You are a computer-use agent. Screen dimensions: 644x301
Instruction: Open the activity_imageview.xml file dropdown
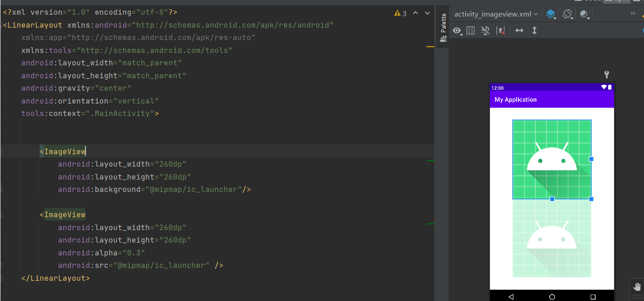click(496, 14)
